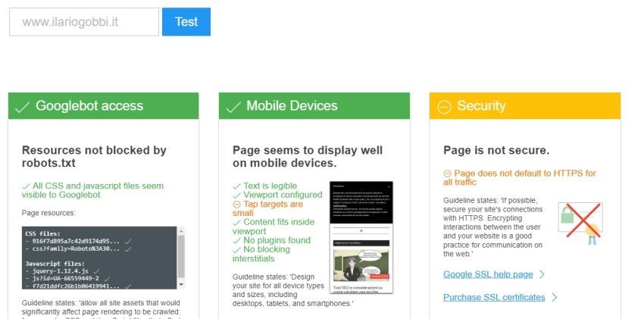The width and height of the screenshot is (644, 319).
Task: Click 'Page does not default to HTTPS' warning
Action: pyautogui.click(x=520, y=178)
